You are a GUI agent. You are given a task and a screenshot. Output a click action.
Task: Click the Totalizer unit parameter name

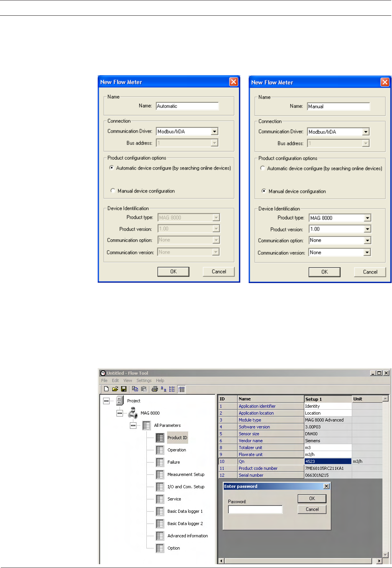[251, 448]
